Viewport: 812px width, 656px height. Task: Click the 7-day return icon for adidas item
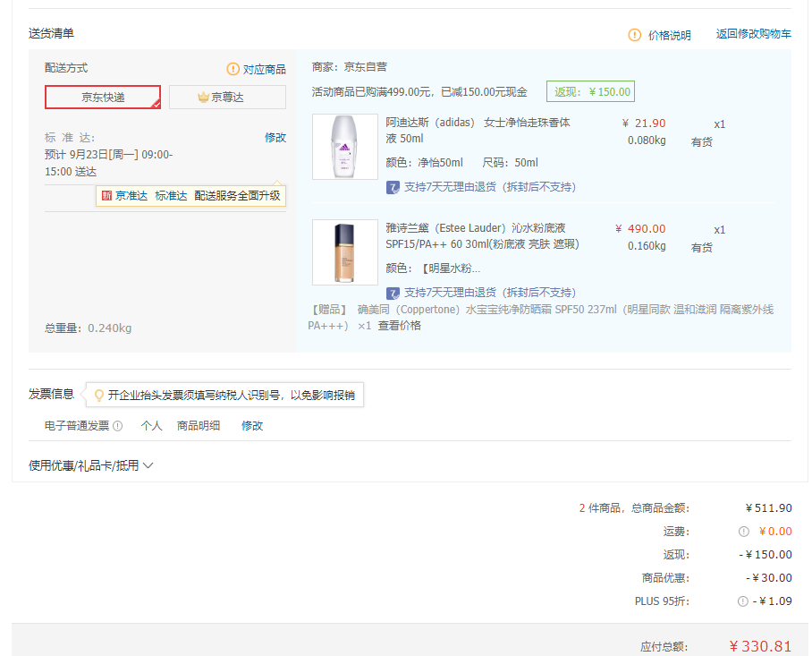tap(393, 187)
